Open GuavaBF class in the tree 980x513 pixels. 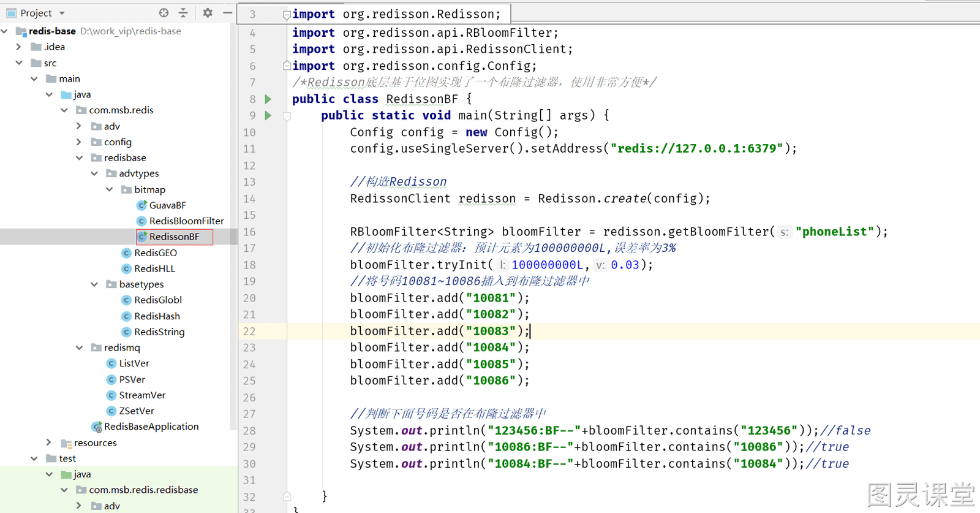click(167, 205)
